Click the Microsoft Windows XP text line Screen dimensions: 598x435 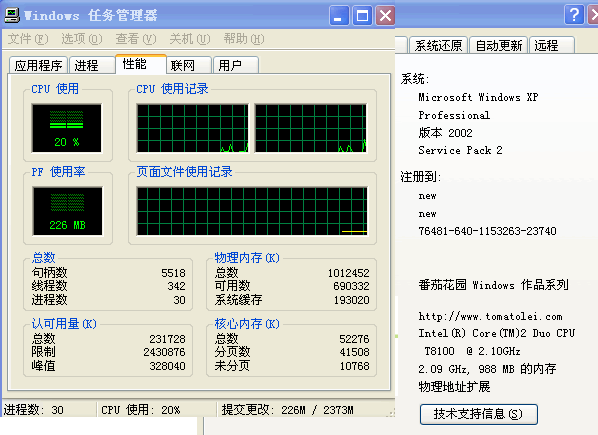[x=478, y=97]
